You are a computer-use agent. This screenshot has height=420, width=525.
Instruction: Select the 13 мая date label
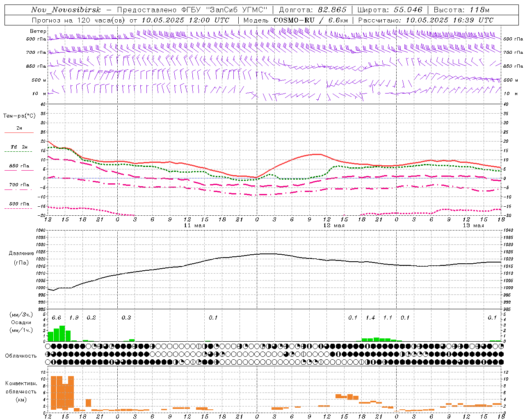473,226
